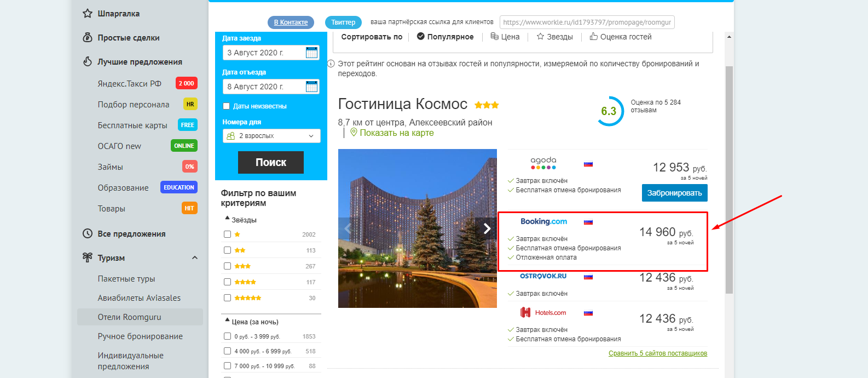868x378 pixels.
Task: Tick the 4 000 - 6 999 руб. price checkbox
Action: 227,351
